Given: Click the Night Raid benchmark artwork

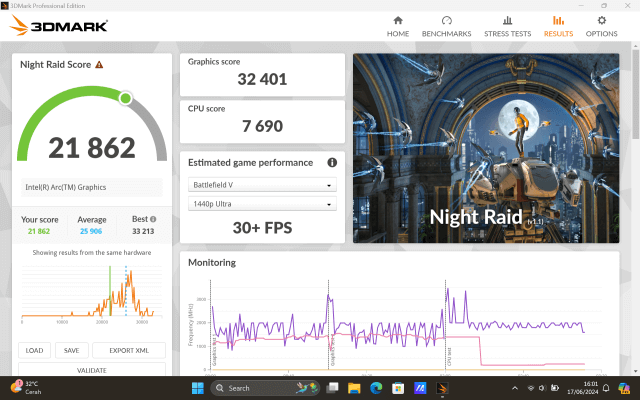Looking at the screenshot, I should pos(486,148).
